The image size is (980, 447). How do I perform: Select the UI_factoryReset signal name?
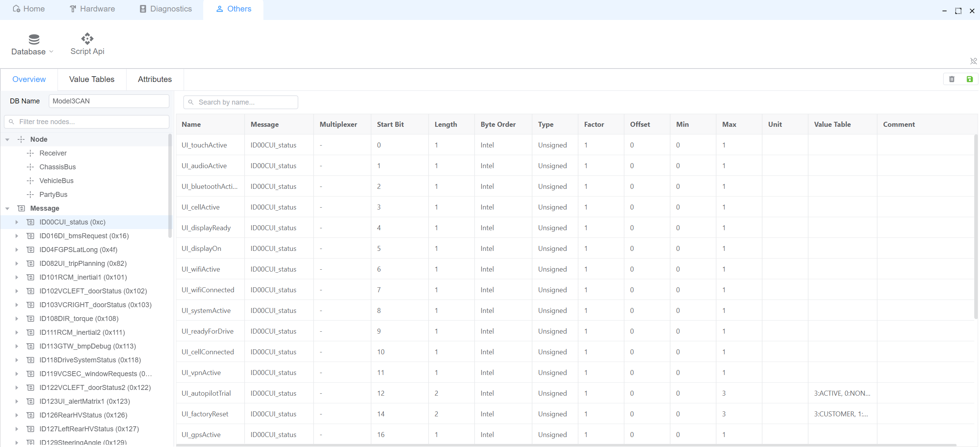[205, 414]
